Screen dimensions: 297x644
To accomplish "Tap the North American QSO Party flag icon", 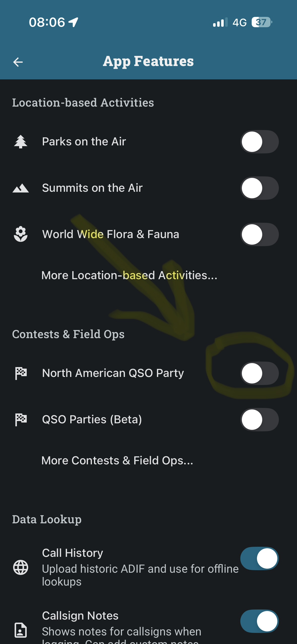I will pyautogui.click(x=21, y=373).
